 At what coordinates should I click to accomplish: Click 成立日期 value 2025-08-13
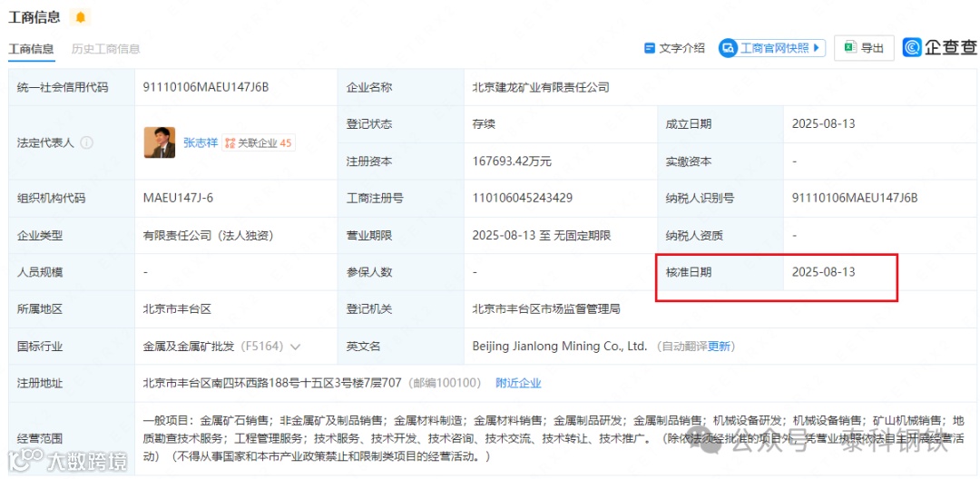823,124
